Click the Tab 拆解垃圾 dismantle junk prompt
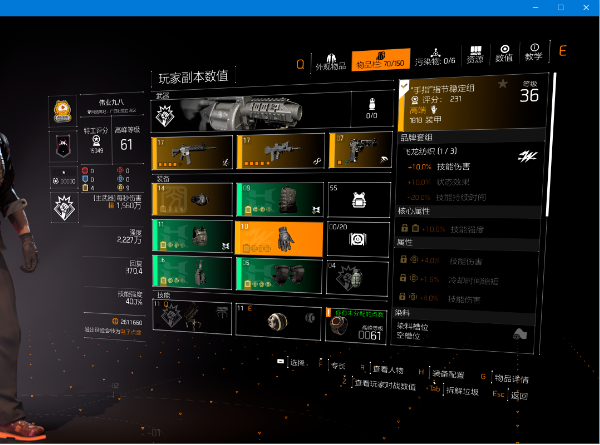This screenshot has width=600, height=445. tap(454, 390)
